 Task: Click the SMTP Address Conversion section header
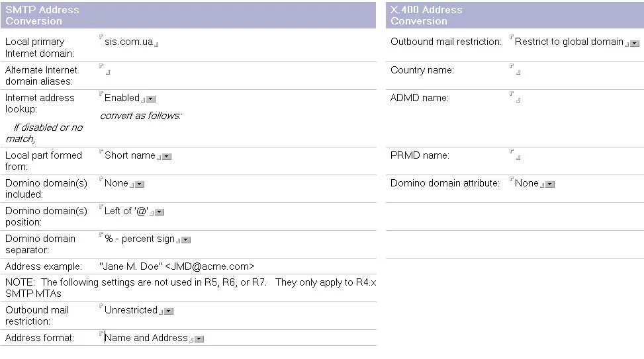[x=42, y=15]
